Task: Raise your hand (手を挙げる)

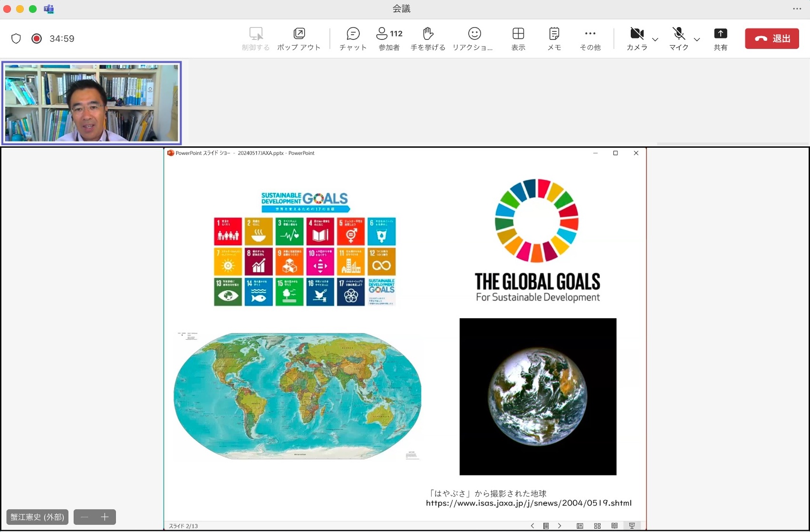Action: (428, 38)
